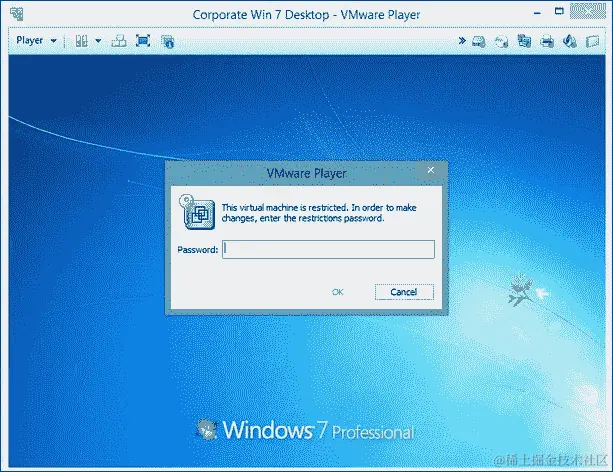Click the message log icon in toolbar
The height and width of the screenshot is (472, 613).
[x=593, y=41]
